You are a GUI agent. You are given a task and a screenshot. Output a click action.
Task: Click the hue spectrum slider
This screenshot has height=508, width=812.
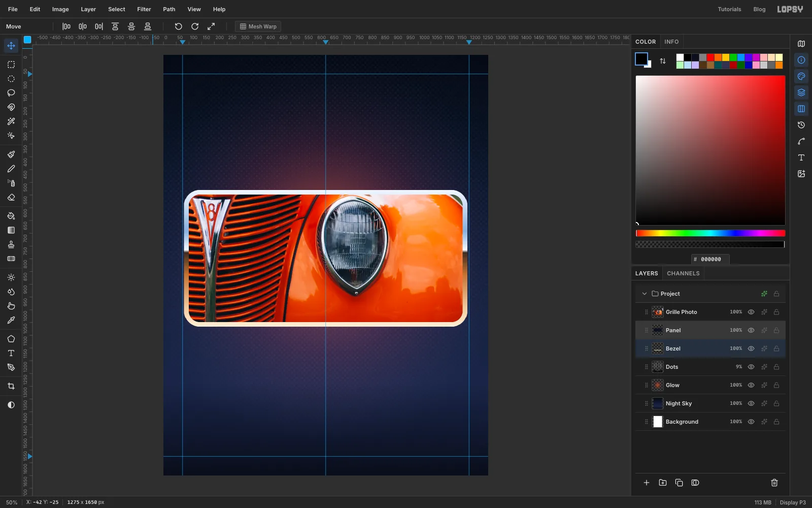(710, 233)
